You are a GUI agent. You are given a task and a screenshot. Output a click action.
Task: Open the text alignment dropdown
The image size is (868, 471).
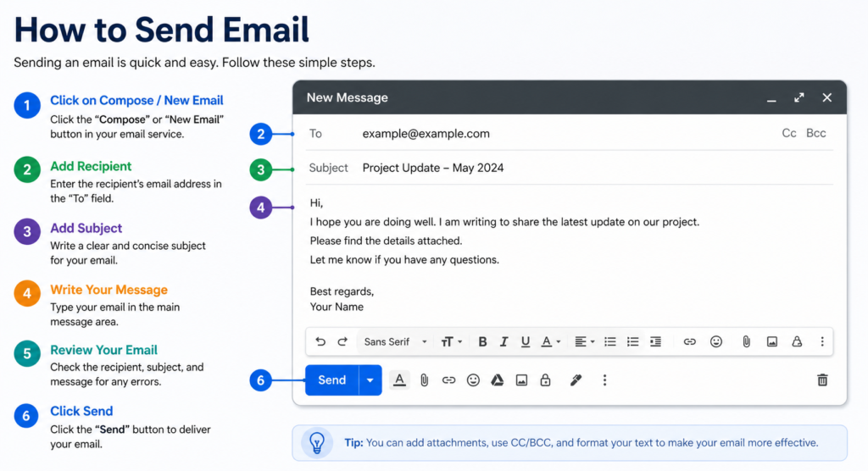pyautogui.click(x=584, y=341)
